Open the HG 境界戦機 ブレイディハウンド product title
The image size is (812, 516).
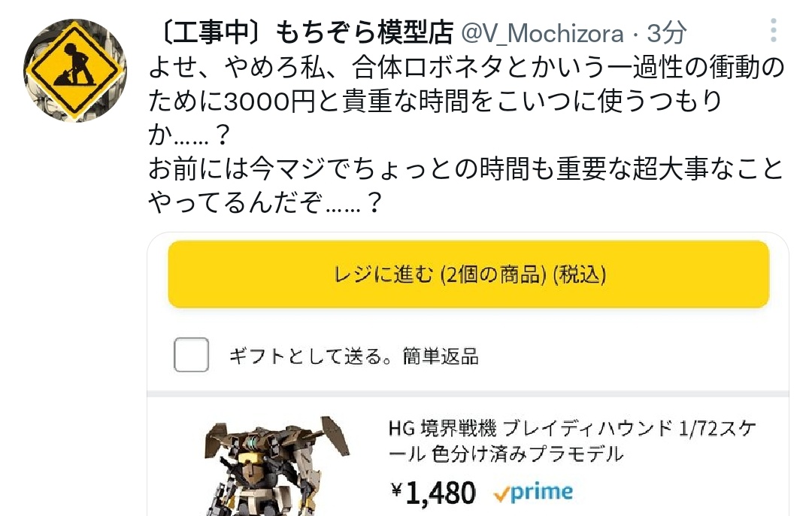[571, 441]
